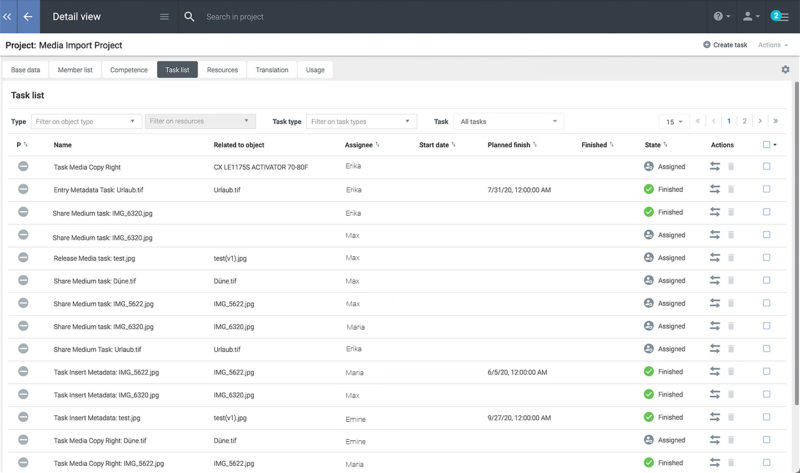Click delete icon for Release Media task: test.jpg
The width and height of the screenshot is (800, 473).
[731, 258]
